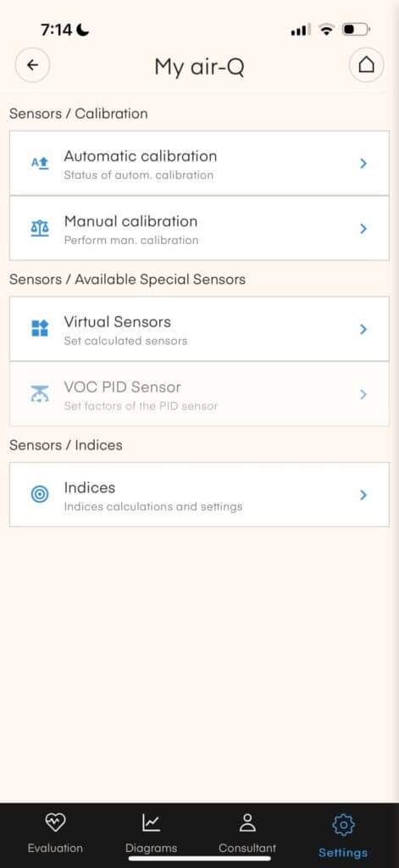Image resolution: width=399 pixels, height=868 pixels.
Task: Tap the VOC PID Sensor icon
Action: (x=40, y=393)
